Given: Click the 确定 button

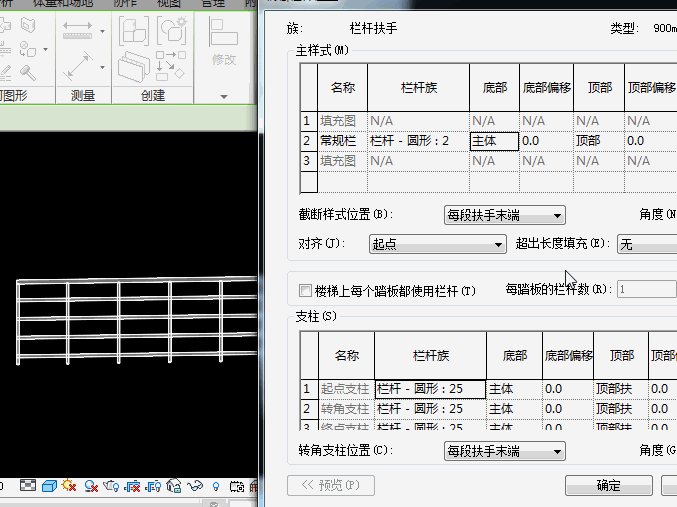Looking at the screenshot, I should 608,486.
